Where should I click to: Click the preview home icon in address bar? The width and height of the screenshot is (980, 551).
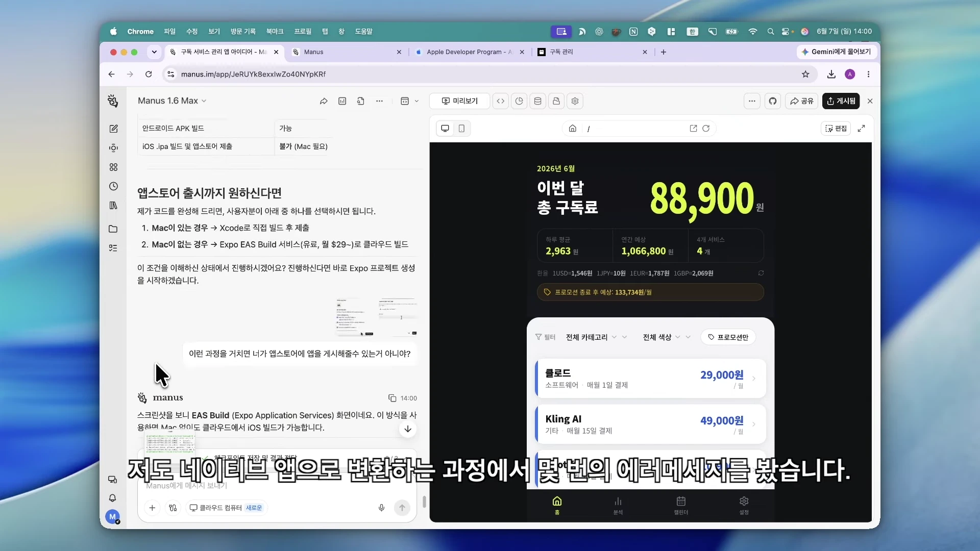coord(573,129)
